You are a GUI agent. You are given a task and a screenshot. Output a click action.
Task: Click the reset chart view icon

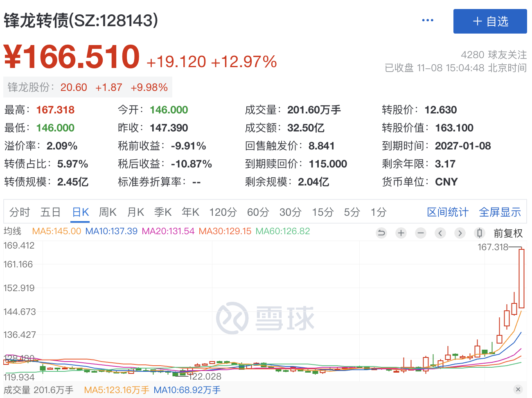[381, 233]
